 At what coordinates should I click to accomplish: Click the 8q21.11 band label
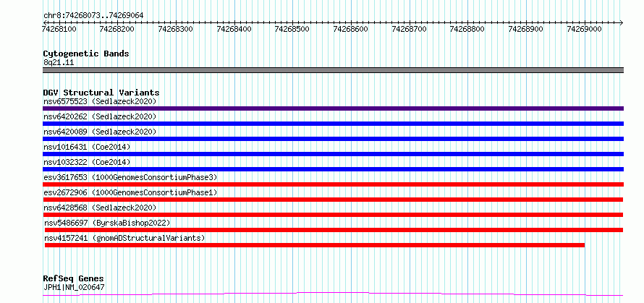pos(59,63)
